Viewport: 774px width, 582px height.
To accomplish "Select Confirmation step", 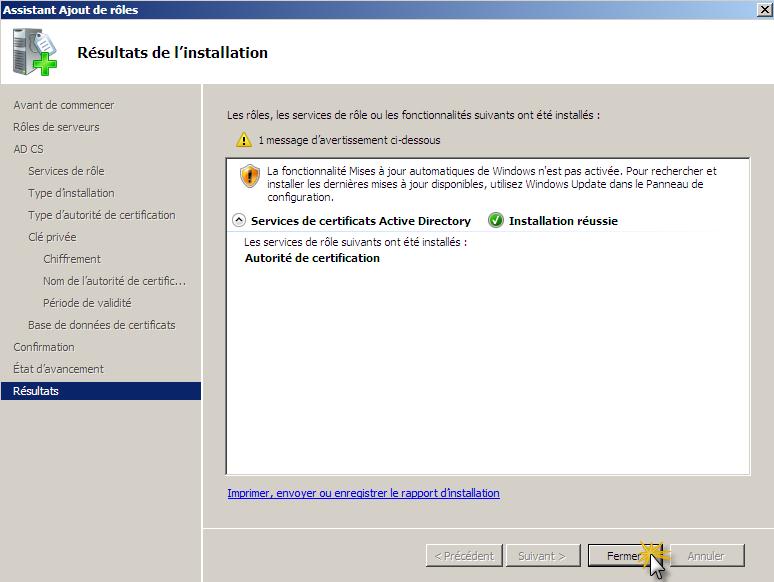I will point(44,347).
